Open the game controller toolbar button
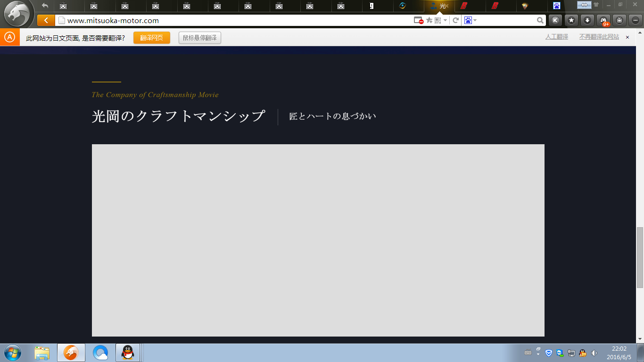This screenshot has height=362, width=644. coord(603,20)
